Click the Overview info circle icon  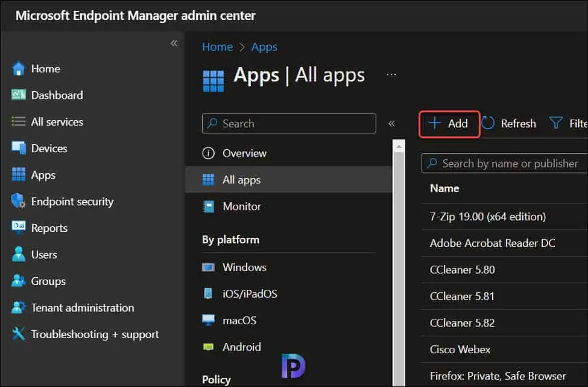click(x=208, y=153)
